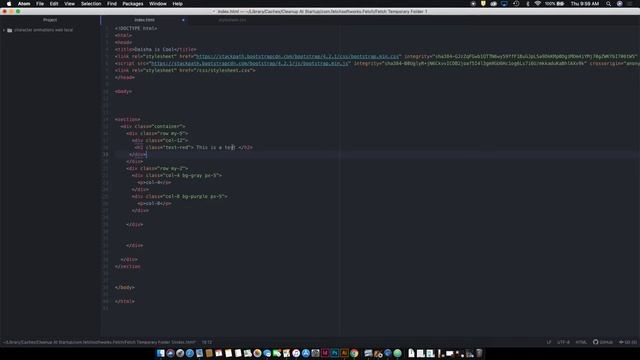The image size is (640, 360).
Task: Click the 'col-4 bg-gray' div line
Action: click(176, 176)
